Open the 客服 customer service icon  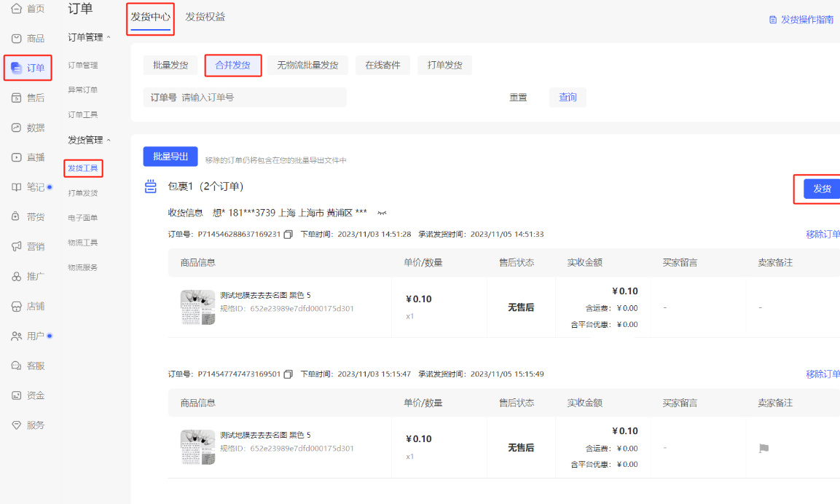[x=17, y=366]
